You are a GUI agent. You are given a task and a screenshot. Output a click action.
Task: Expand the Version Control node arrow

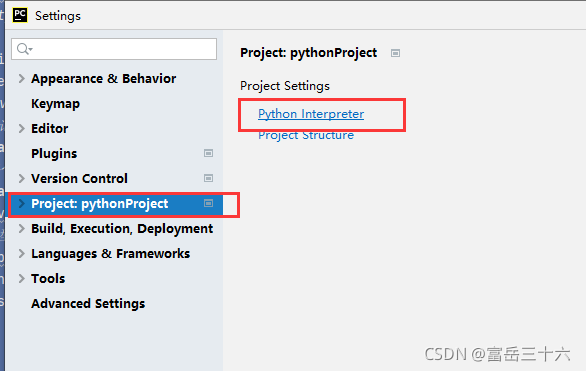[22, 179]
